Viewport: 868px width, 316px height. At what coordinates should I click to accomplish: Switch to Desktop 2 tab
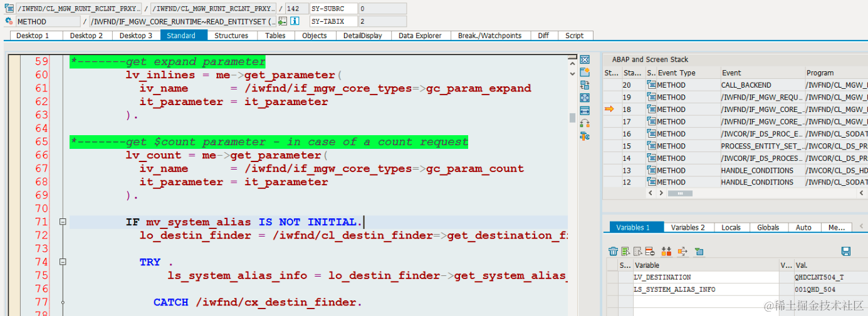[86, 36]
